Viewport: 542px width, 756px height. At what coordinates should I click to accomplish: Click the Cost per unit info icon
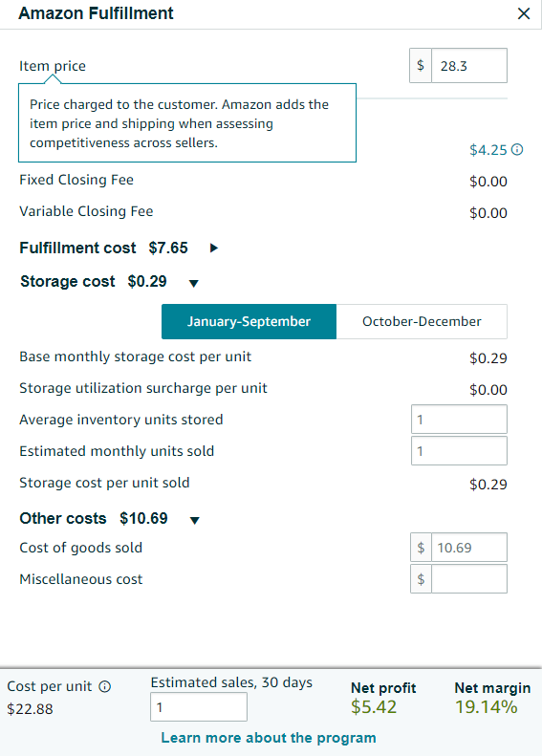click(104, 686)
